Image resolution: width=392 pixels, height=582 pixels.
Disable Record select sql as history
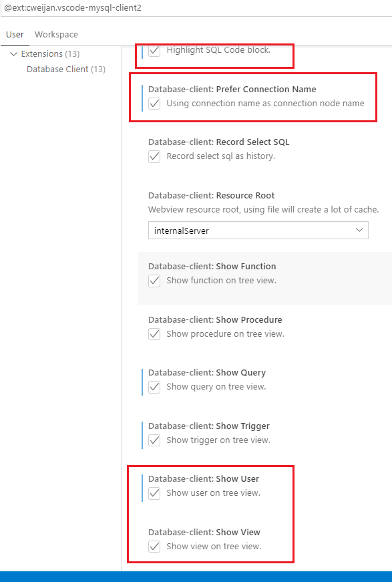click(x=154, y=156)
